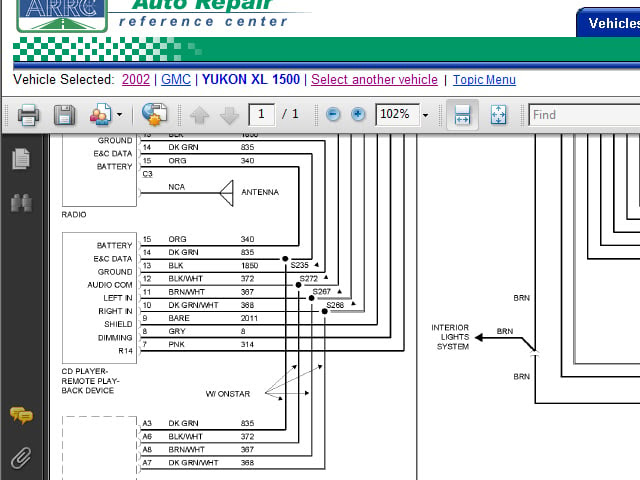Viewport: 640px width, 480px height.
Task: Click the A3 DK GRN terminal label
Action: point(170,423)
